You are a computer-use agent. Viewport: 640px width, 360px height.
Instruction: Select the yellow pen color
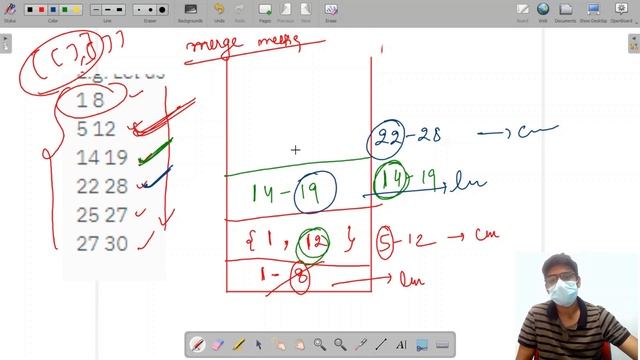pyautogui.click(x=76, y=9)
